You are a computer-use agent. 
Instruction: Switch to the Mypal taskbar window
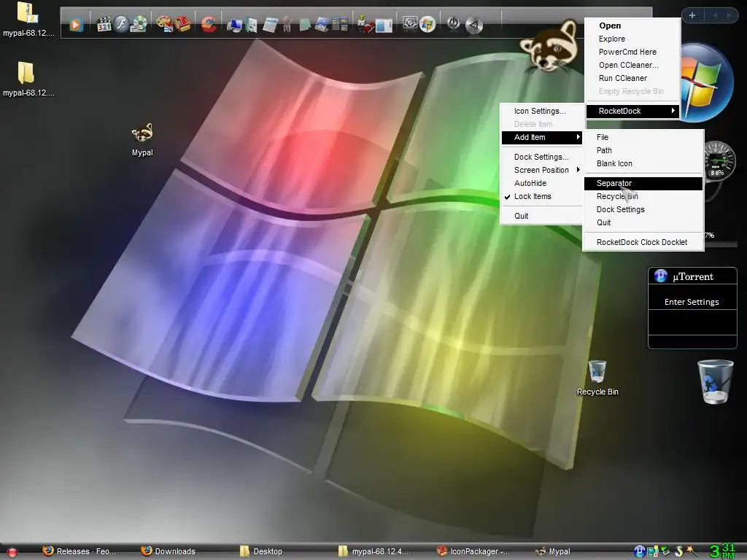(553, 551)
